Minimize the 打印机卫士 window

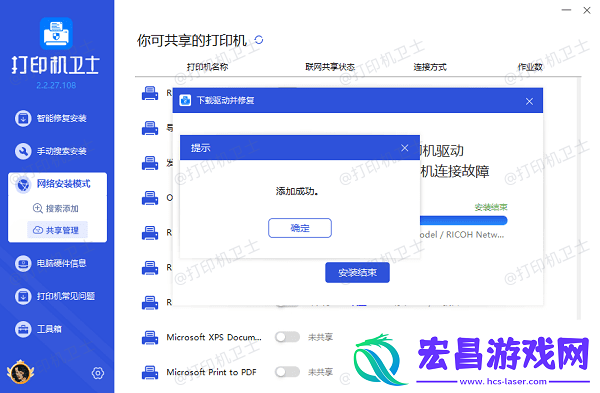[x=566, y=10]
